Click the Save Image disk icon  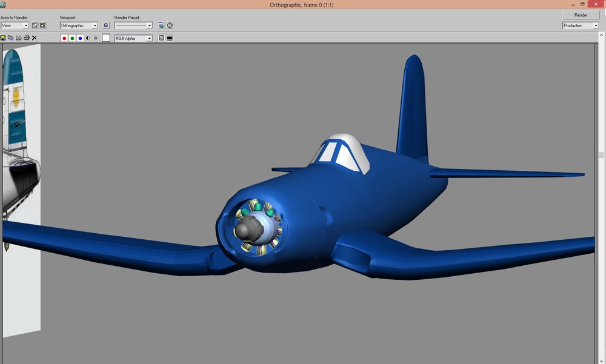(x=2, y=38)
